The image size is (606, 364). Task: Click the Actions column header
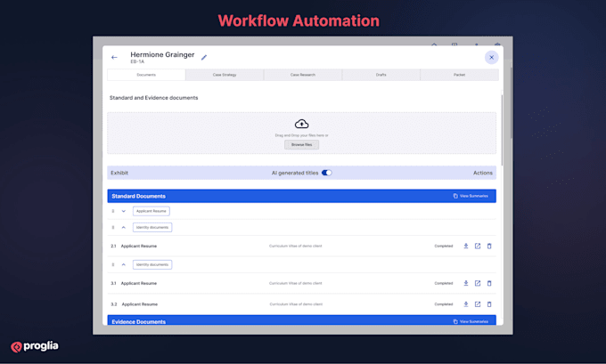pyautogui.click(x=483, y=173)
